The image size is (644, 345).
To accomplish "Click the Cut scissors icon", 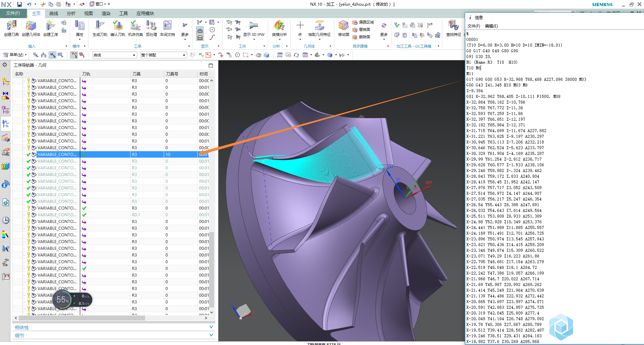I will (43, 4).
